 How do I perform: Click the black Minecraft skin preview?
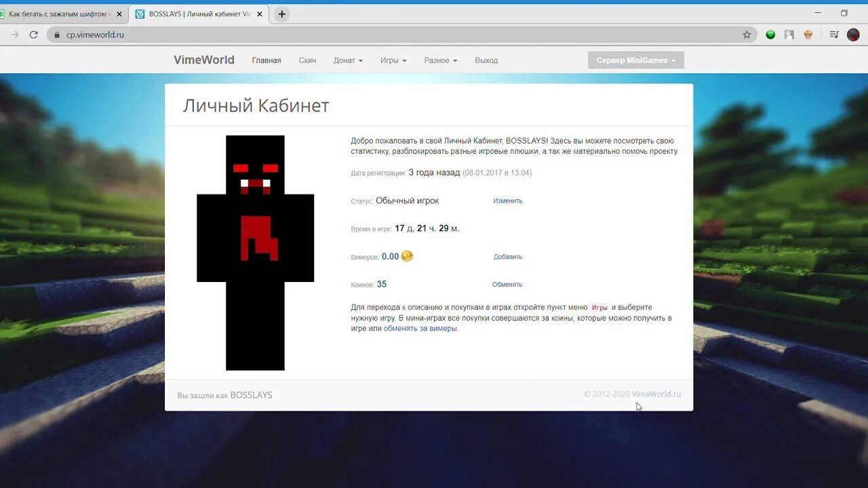[x=255, y=253]
